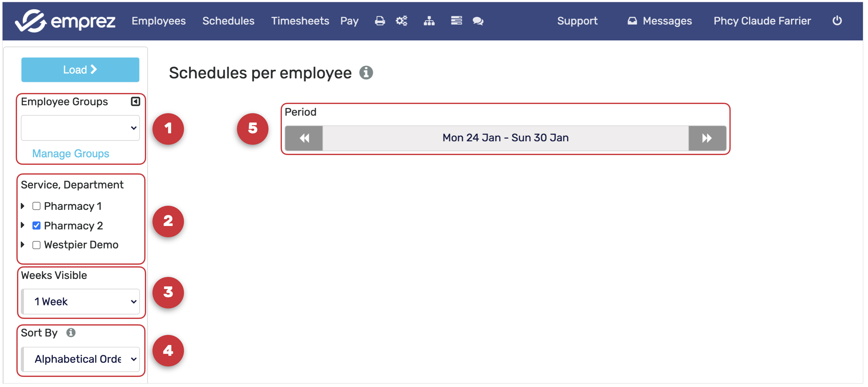This screenshot has width=868, height=387.
Task: Click info icon beside Schedules per employee
Action: 366,72
